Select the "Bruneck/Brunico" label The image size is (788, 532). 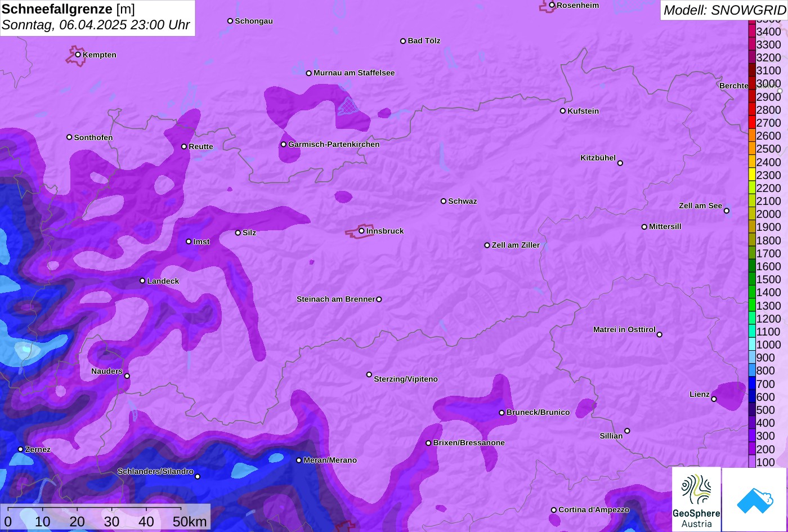pyautogui.click(x=538, y=412)
